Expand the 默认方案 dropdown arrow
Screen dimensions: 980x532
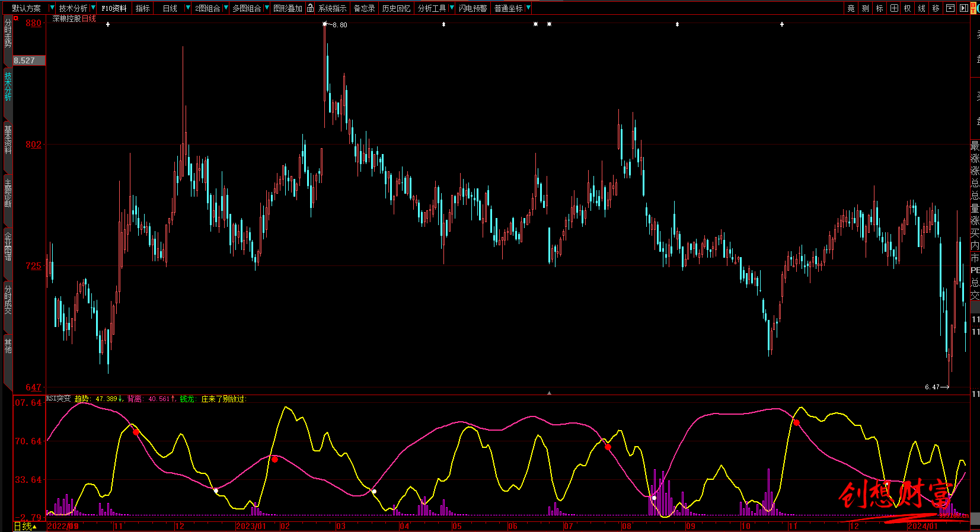tap(52, 8)
